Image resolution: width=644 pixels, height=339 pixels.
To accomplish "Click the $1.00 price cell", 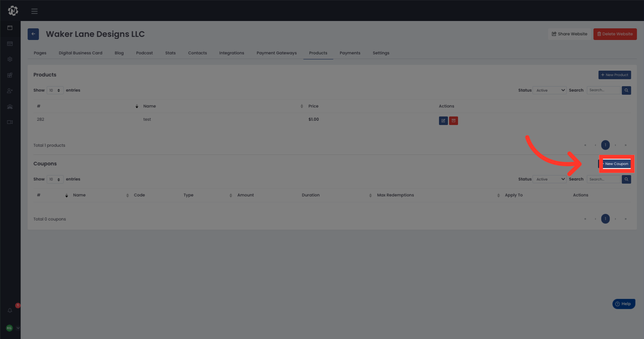I will pyautogui.click(x=314, y=120).
